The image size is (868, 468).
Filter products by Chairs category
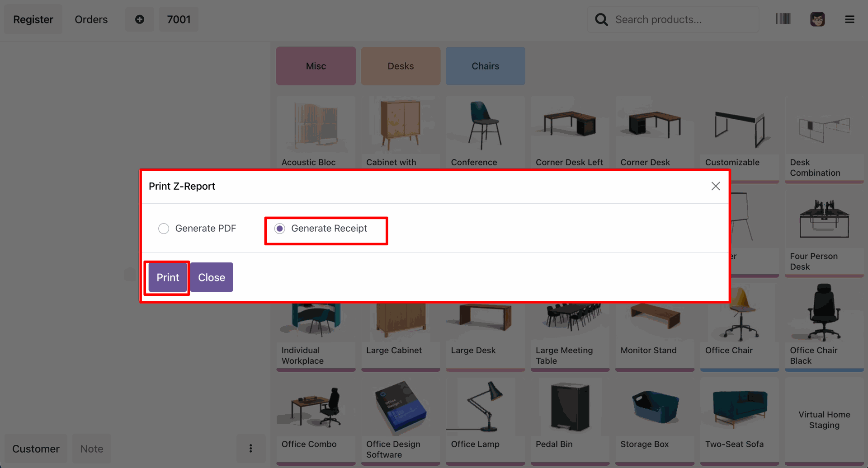(x=485, y=66)
